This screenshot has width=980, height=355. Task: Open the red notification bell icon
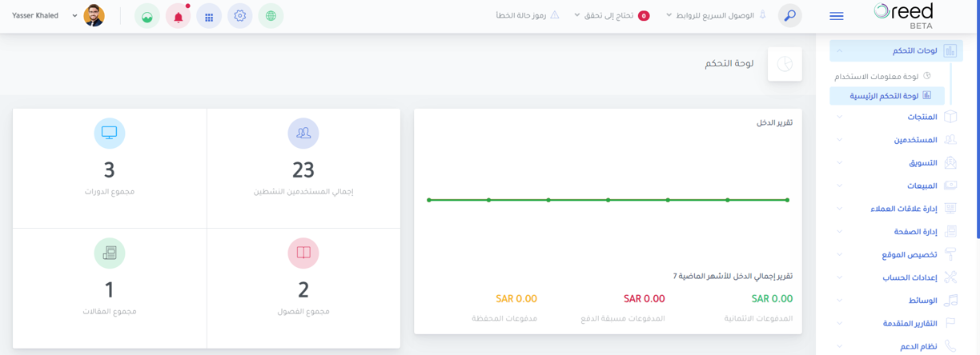pos(179,16)
